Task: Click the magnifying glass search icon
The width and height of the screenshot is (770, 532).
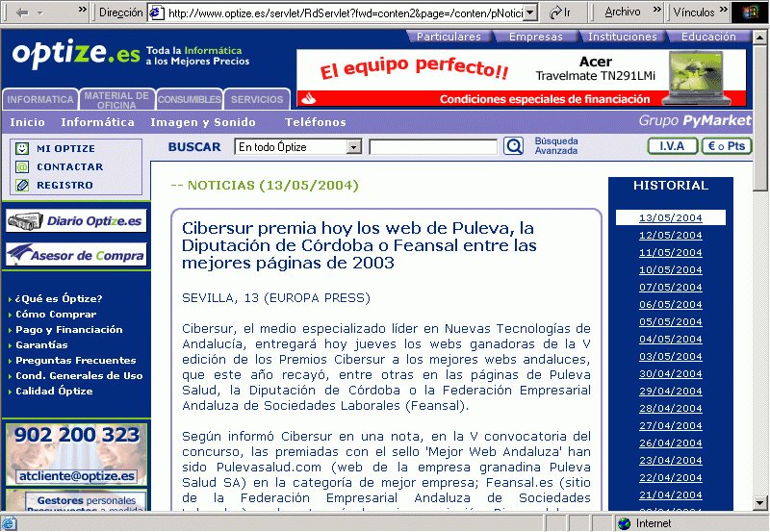Action: click(513, 146)
